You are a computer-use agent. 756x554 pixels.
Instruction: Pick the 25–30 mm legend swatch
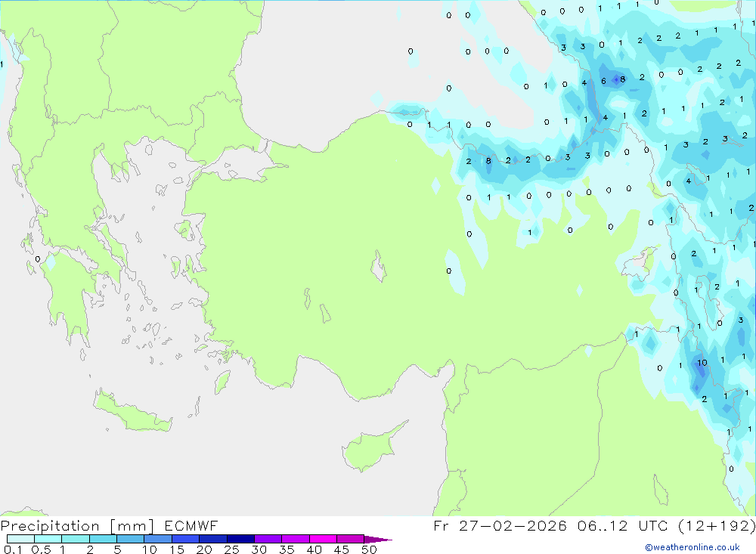(240, 539)
